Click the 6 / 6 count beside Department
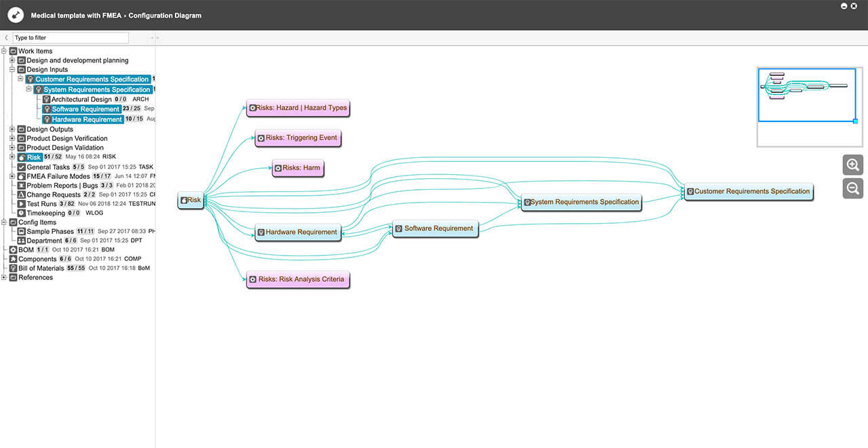Screen dimensions: 868x448 71,241
